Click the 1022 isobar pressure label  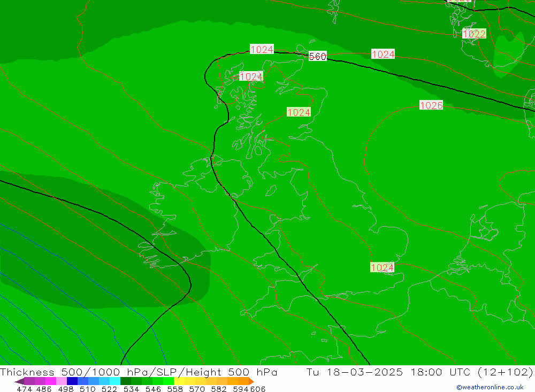(x=474, y=34)
